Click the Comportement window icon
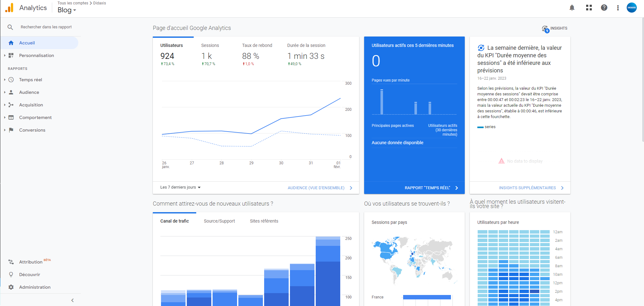The height and width of the screenshot is (306, 644). click(x=11, y=117)
